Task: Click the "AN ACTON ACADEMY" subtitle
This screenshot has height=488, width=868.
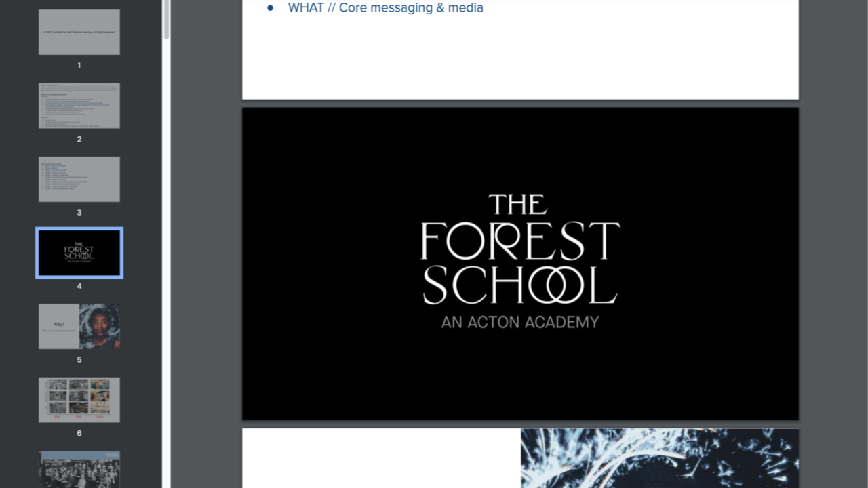Action: click(x=520, y=322)
